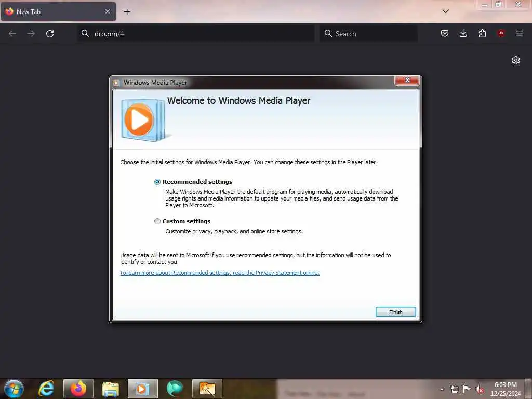Open the teal globe taskbar application
Viewport: 532px width, 399px height.
click(x=175, y=389)
